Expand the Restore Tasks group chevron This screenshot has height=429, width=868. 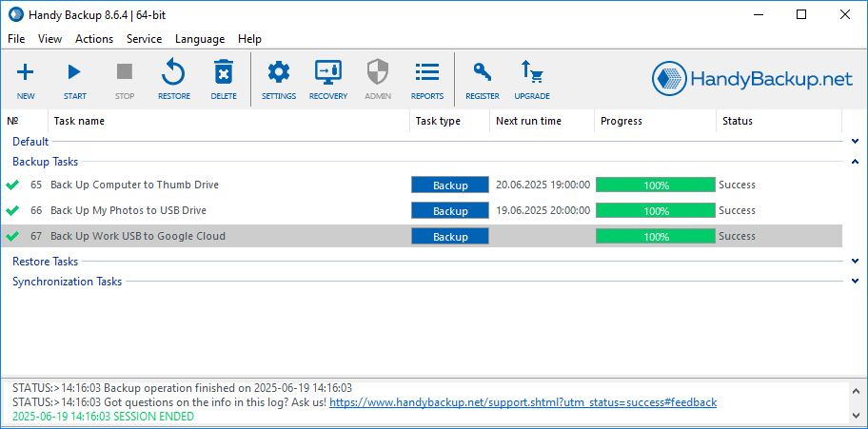pyautogui.click(x=856, y=261)
